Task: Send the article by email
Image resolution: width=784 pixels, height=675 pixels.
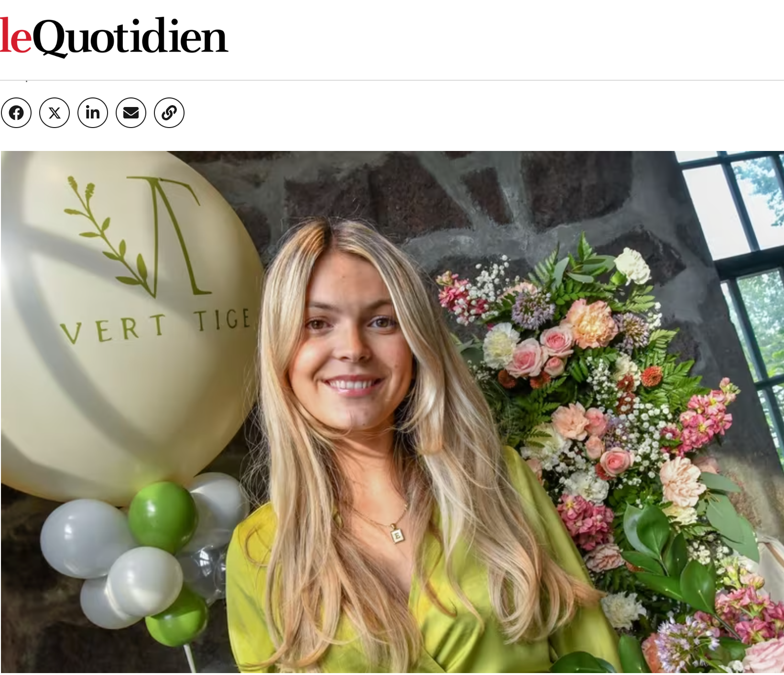Action: click(131, 113)
